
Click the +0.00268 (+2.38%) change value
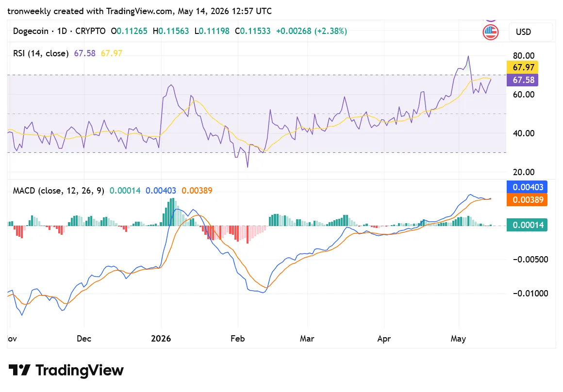(311, 31)
